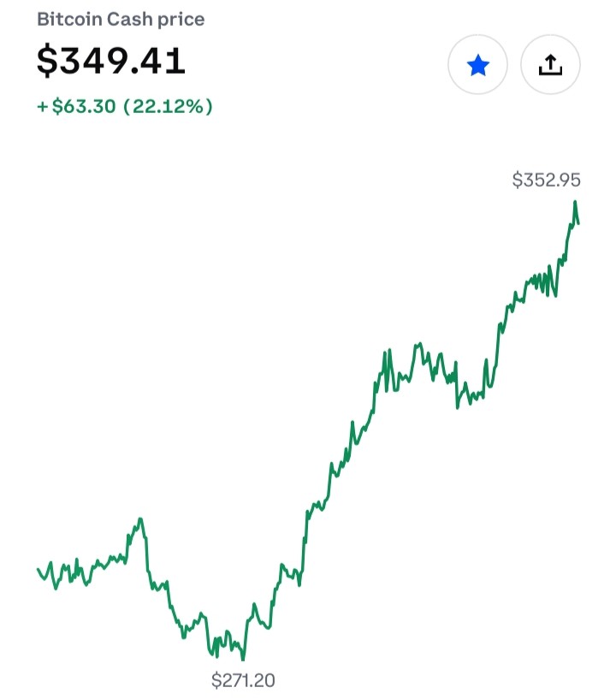616x699 pixels.
Task: Click the green plus sign before $63.30
Action: 42,107
